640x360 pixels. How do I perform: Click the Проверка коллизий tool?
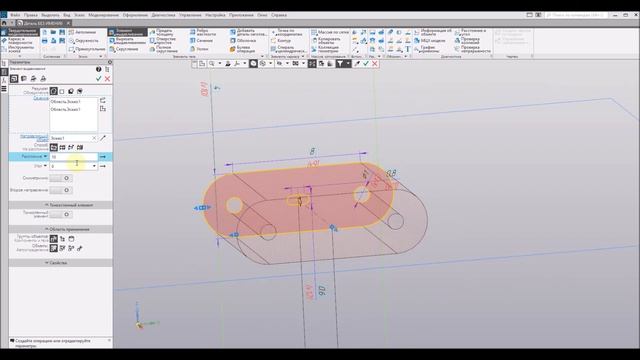[x=467, y=41]
